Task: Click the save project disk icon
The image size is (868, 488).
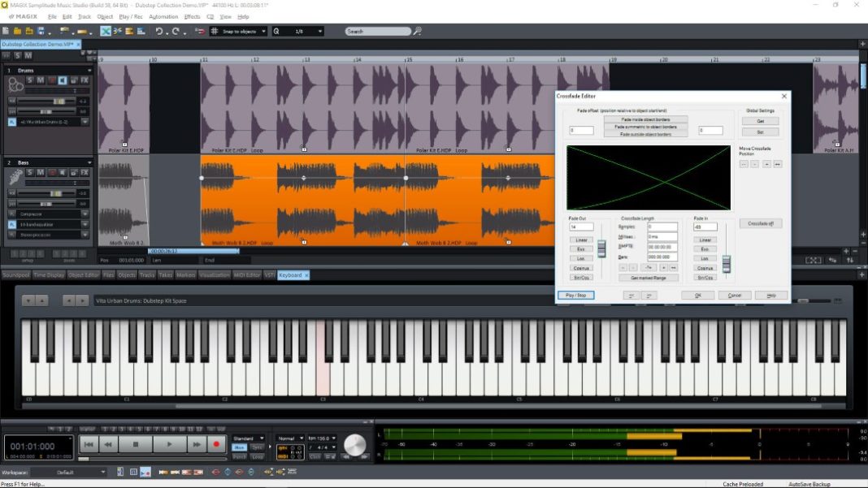Action: (x=41, y=31)
